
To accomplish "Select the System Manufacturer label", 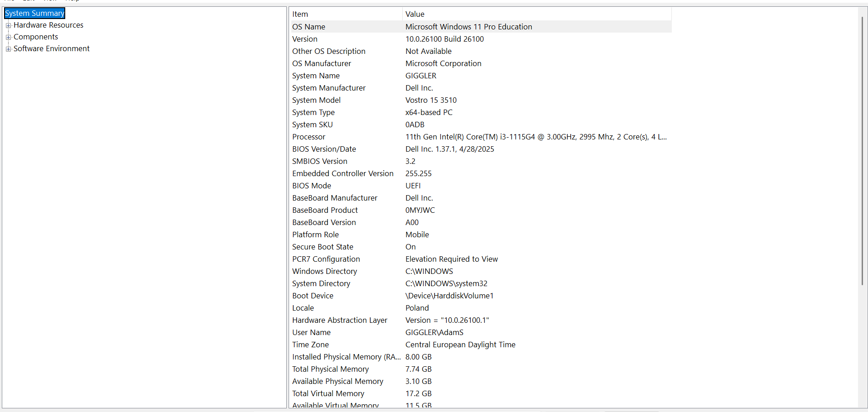I will coord(329,88).
